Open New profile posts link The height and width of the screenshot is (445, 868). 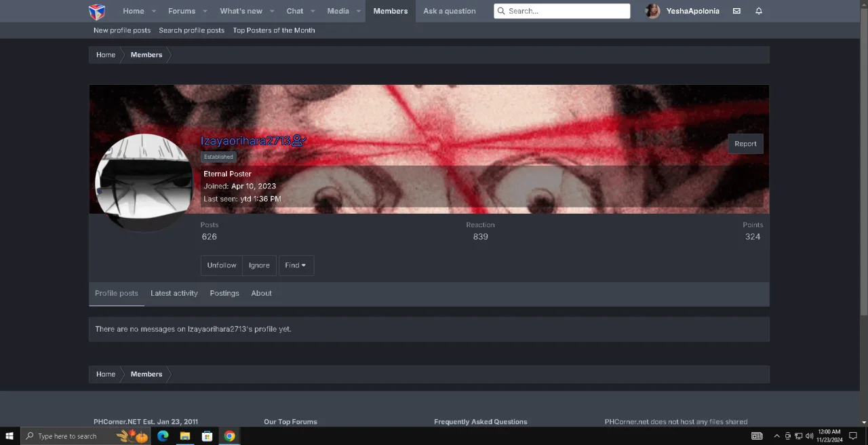click(x=122, y=30)
